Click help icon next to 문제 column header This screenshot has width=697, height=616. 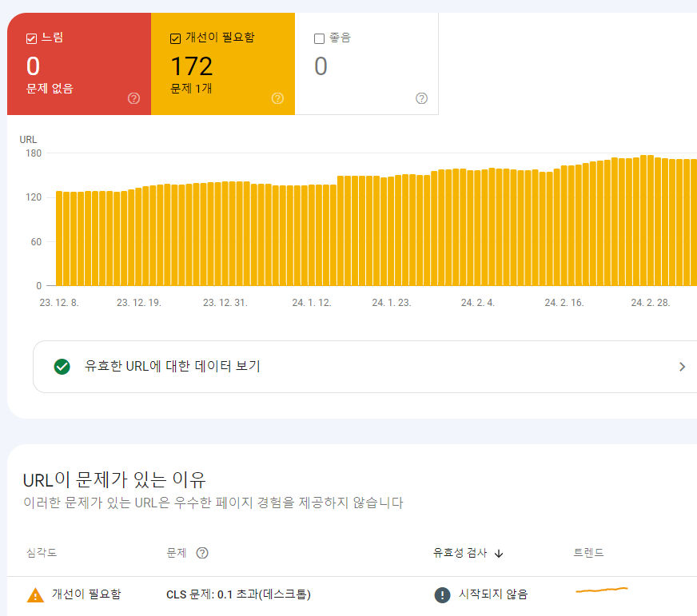[202, 553]
